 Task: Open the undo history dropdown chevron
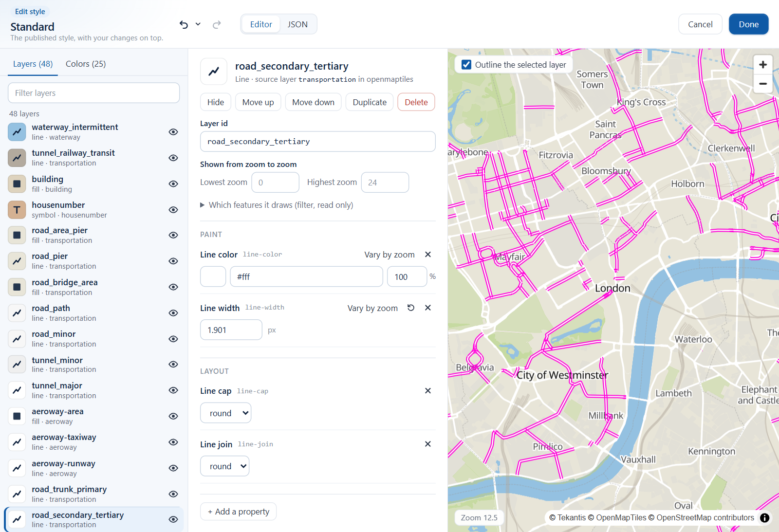click(x=198, y=24)
